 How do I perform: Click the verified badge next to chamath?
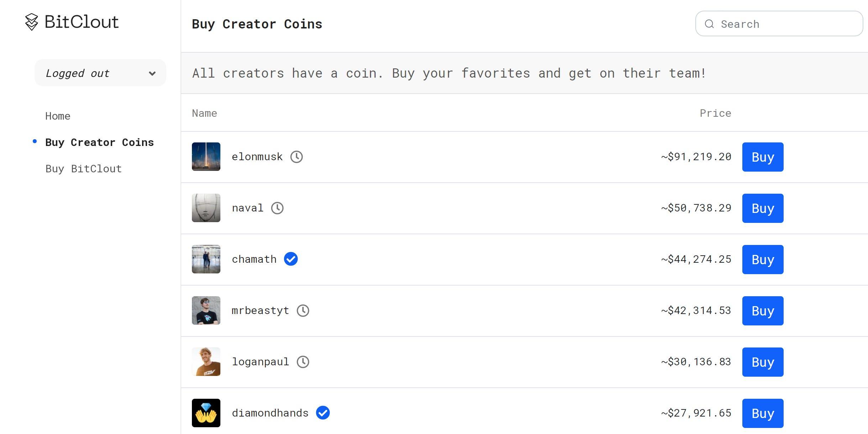[291, 259]
